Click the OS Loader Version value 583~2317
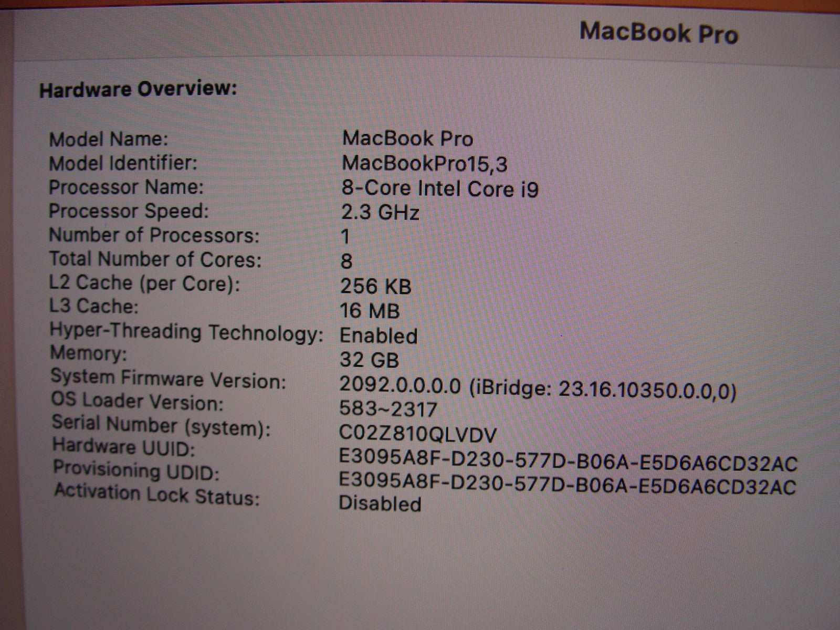The height and width of the screenshot is (630, 840). point(388,409)
